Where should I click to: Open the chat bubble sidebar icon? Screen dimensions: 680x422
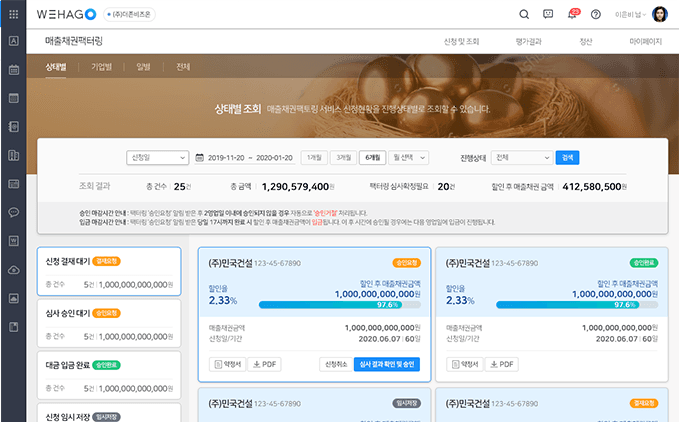(13, 213)
